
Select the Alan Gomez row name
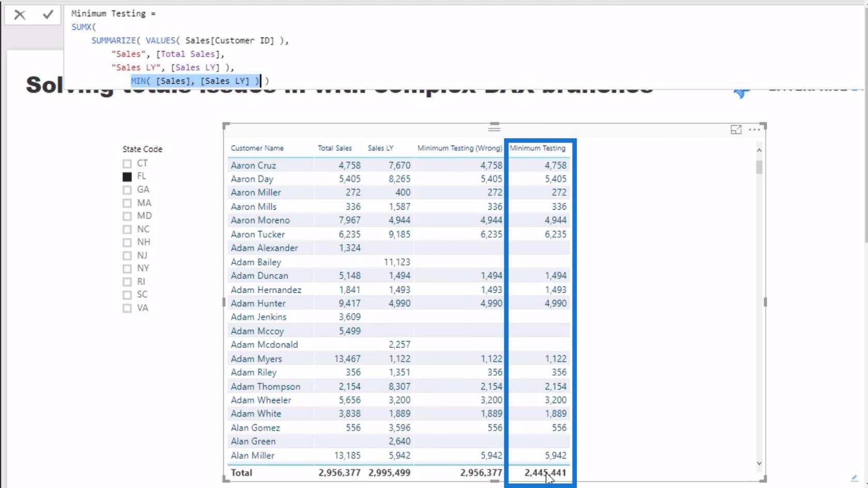click(x=255, y=428)
